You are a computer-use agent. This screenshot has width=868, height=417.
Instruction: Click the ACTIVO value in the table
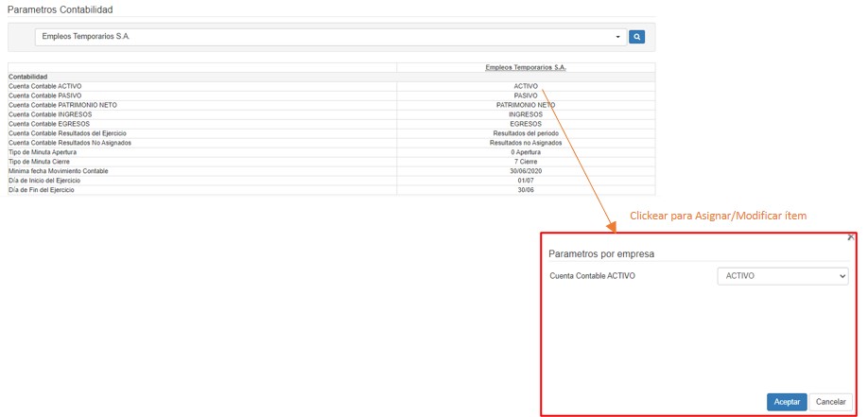526,86
